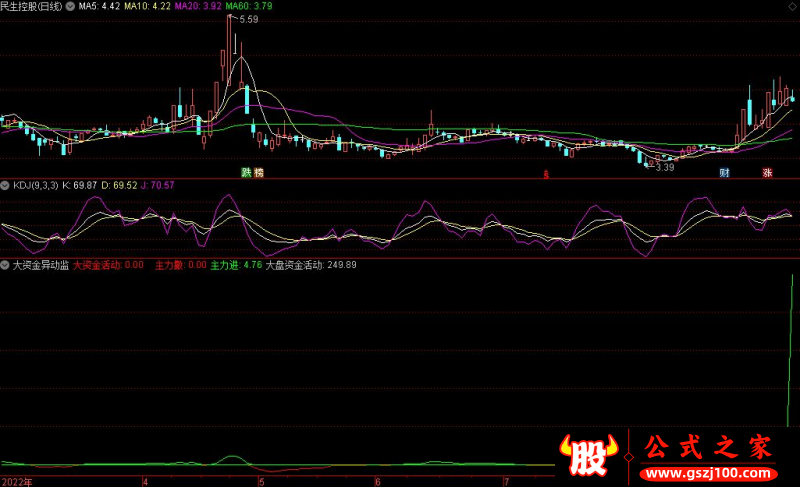Image resolution: width=800 pixels, height=487 pixels.
Task: Click the green 跌 marker icon
Action: pos(246,172)
